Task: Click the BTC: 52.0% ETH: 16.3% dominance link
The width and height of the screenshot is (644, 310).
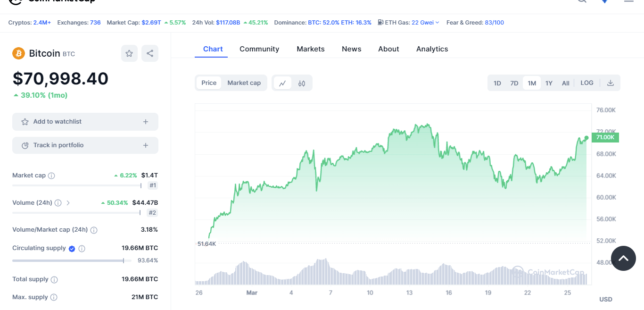Action: [x=339, y=23]
